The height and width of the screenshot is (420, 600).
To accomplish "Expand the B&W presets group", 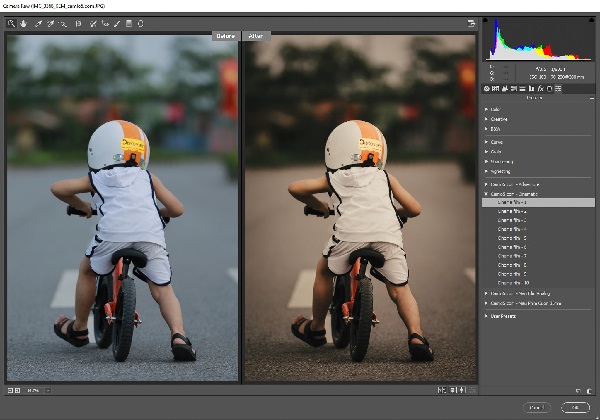I will click(486, 129).
